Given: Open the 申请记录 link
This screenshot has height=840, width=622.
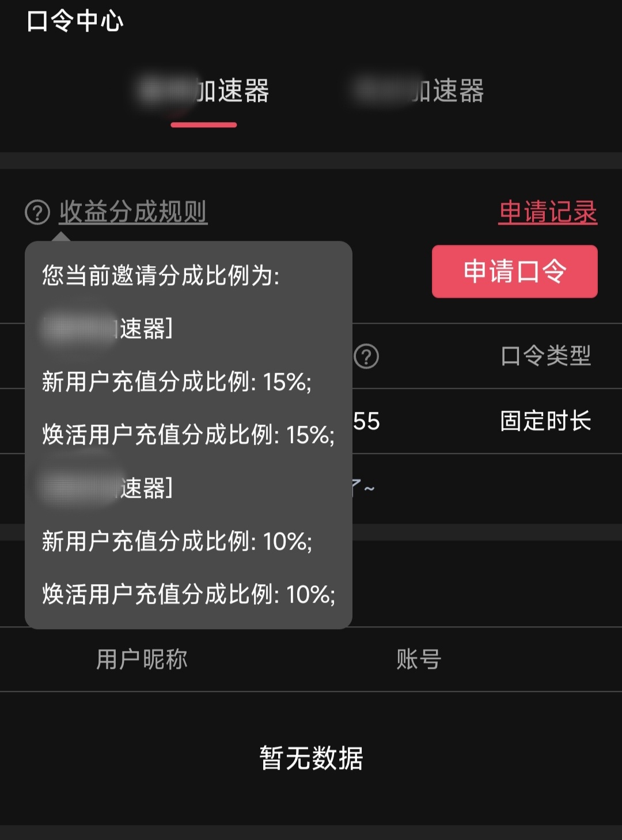Looking at the screenshot, I should [x=547, y=213].
